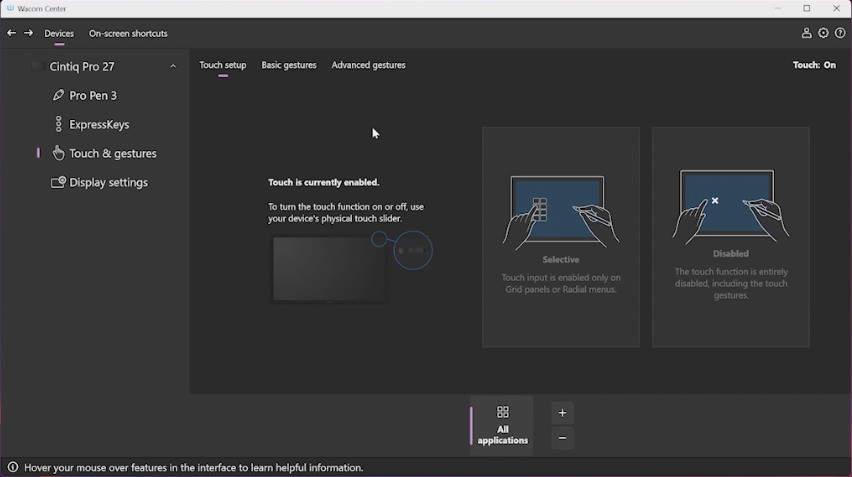Collapse the Cintiq Pro 27 device list
Screen dimensions: 852x477
pyautogui.click(x=173, y=66)
